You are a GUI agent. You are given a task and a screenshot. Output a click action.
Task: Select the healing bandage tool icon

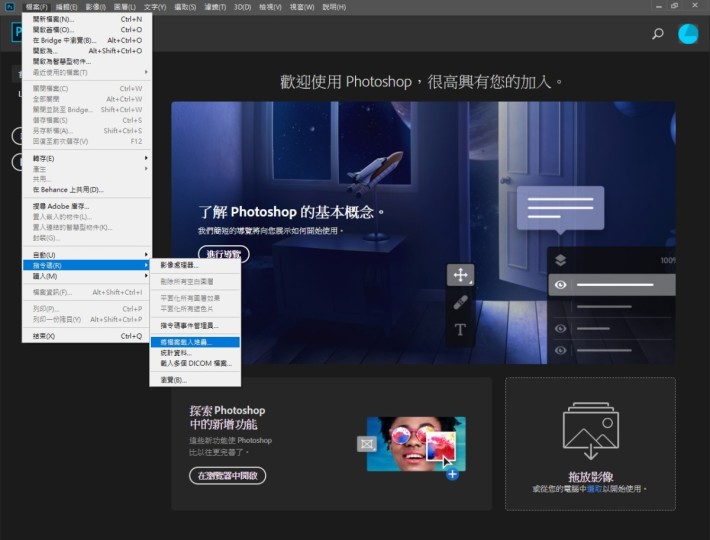coord(461,302)
